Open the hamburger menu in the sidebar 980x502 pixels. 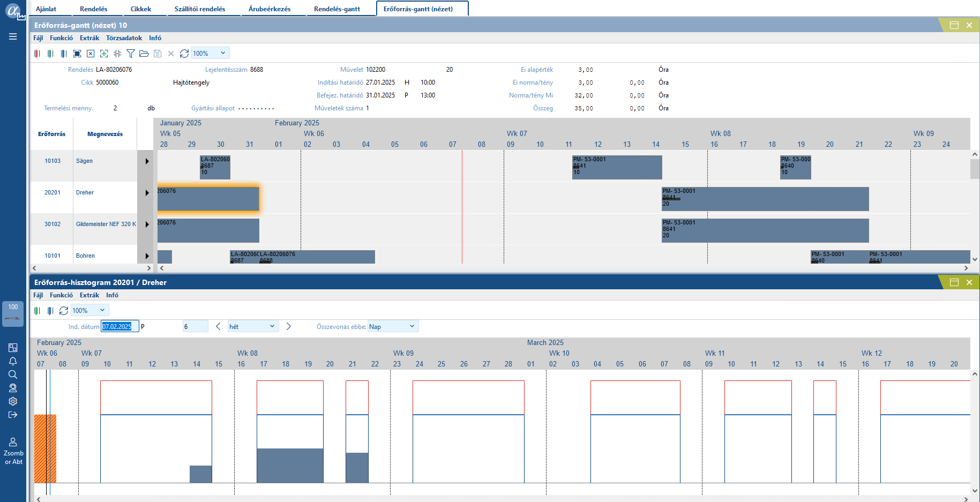click(13, 36)
